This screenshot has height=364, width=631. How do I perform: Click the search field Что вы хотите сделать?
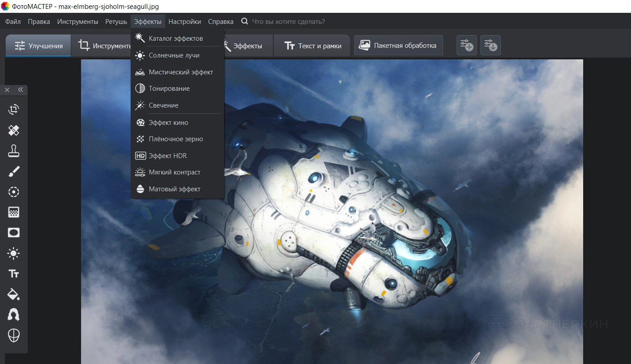(288, 22)
